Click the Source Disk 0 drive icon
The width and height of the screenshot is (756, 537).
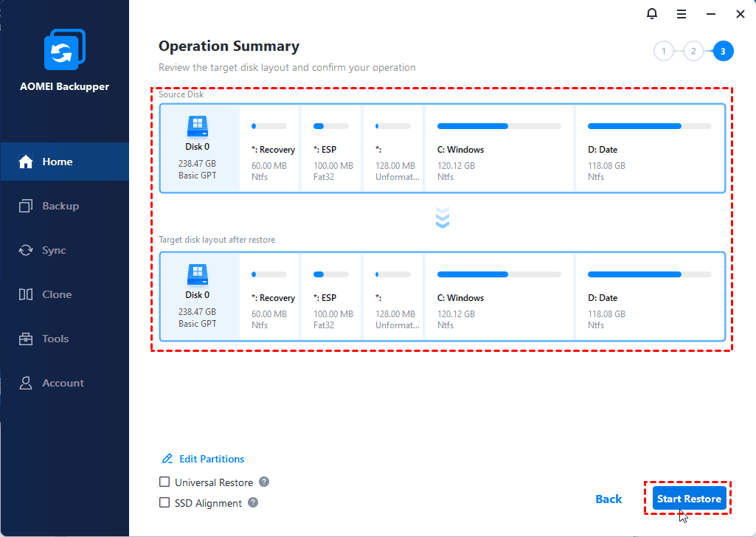(x=197, y=127)
